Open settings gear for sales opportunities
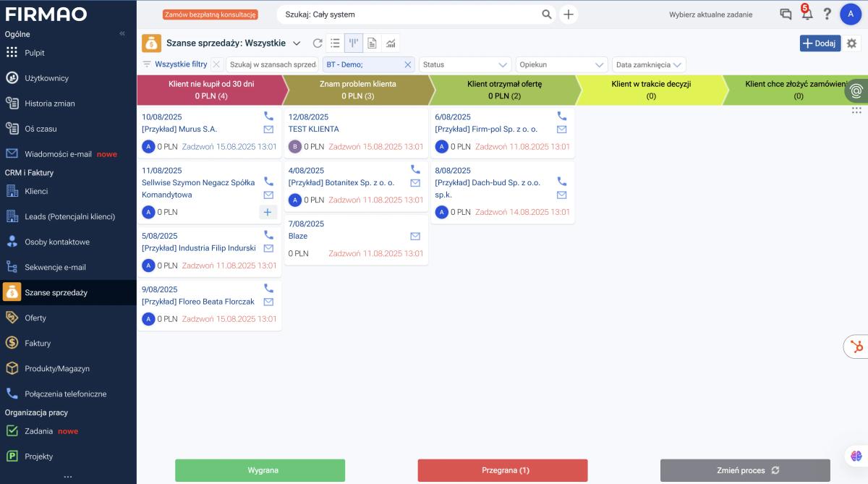The height and width of the screenshot is (484, 868). coord(851,43)
